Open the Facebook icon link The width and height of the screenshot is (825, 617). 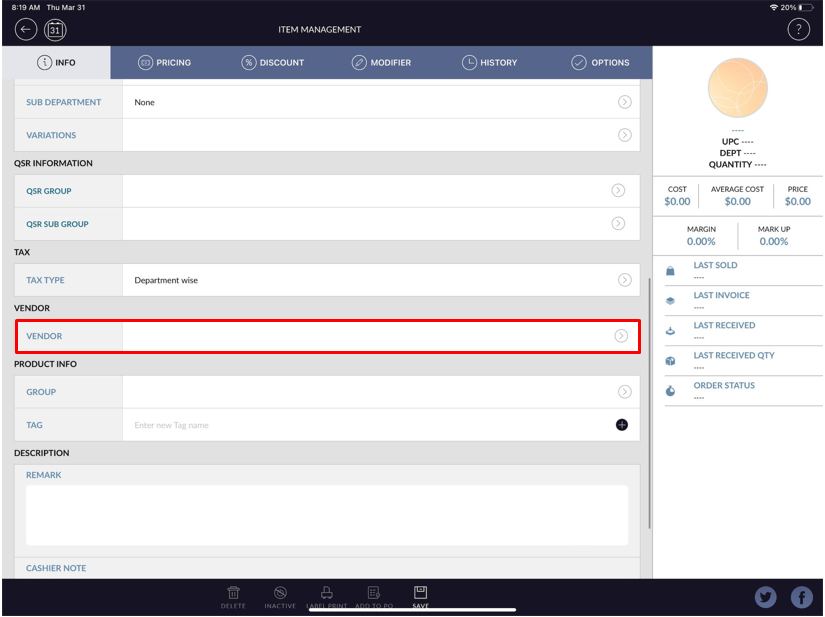coord(802,597)
